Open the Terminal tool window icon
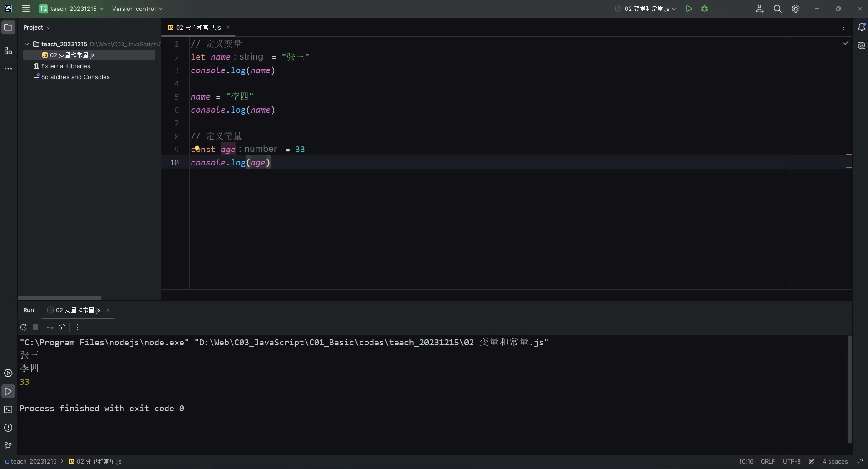The width and height of the screenshot is (868, 469). pyautogui.click(x=8, y=409)
